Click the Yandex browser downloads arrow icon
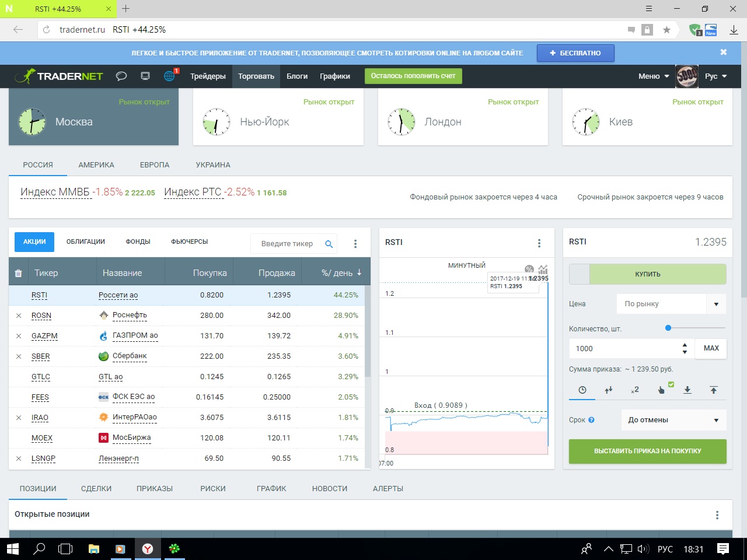The height and width of the screenshot is (560, 747). [734, 30]
